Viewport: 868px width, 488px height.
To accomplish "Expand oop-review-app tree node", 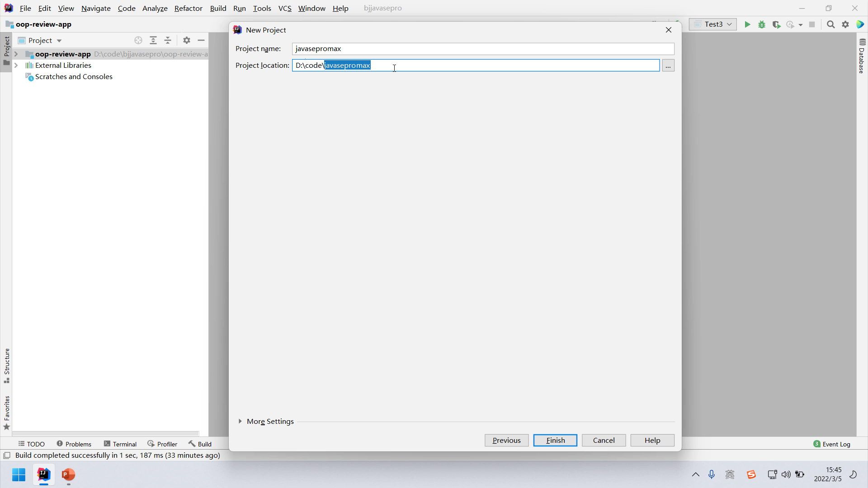I will click(16, 54).
